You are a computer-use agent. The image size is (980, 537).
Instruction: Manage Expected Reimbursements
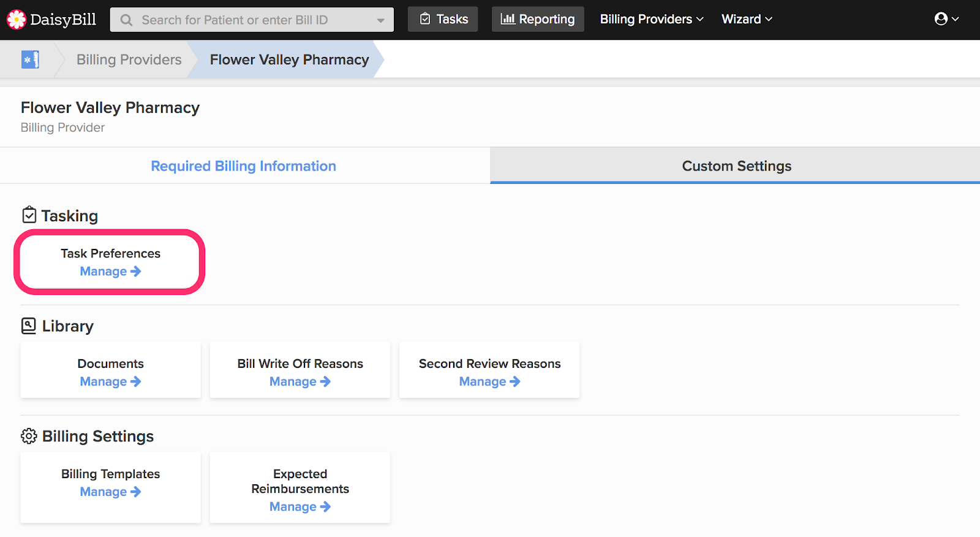click(x=300, y=507)
